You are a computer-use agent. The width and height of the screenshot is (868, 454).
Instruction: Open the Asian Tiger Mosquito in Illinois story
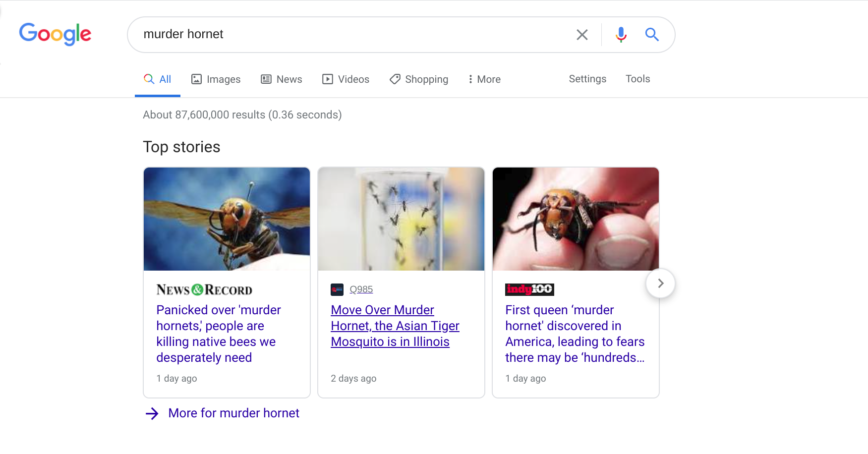click(395, 326)
